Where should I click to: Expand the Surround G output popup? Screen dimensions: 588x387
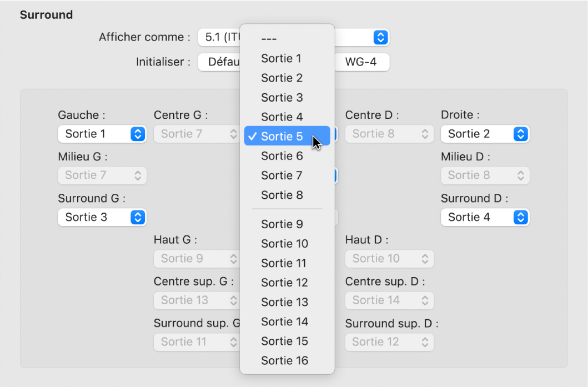pos(102,217)
